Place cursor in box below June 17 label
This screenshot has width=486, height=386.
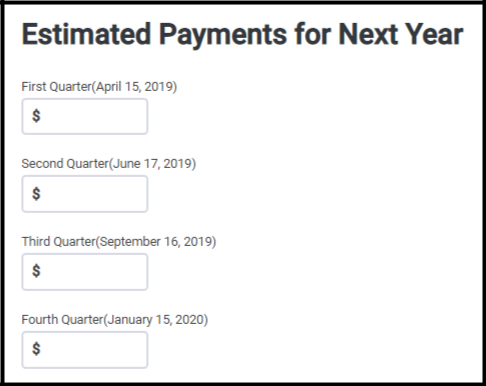(85, 194)
